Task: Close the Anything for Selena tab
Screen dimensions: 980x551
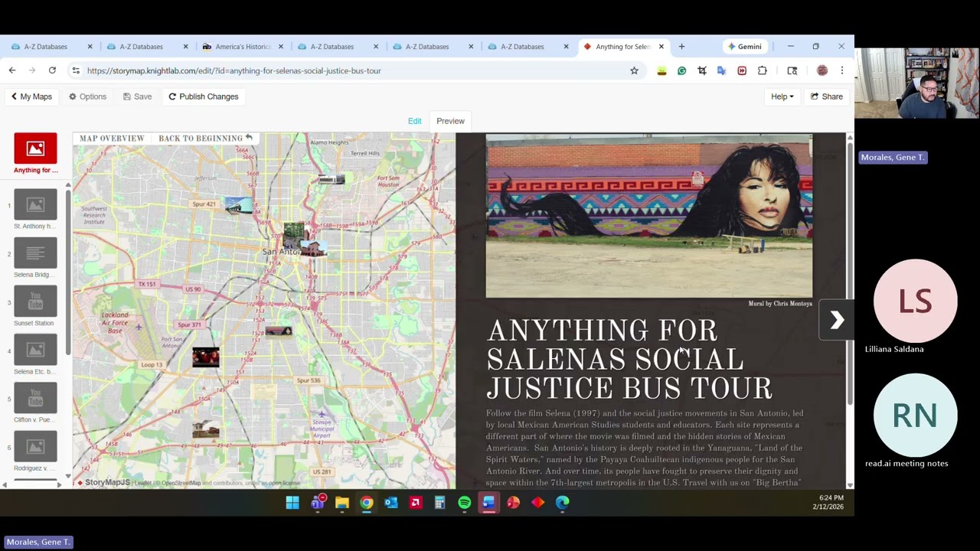Action: [661, 47]
